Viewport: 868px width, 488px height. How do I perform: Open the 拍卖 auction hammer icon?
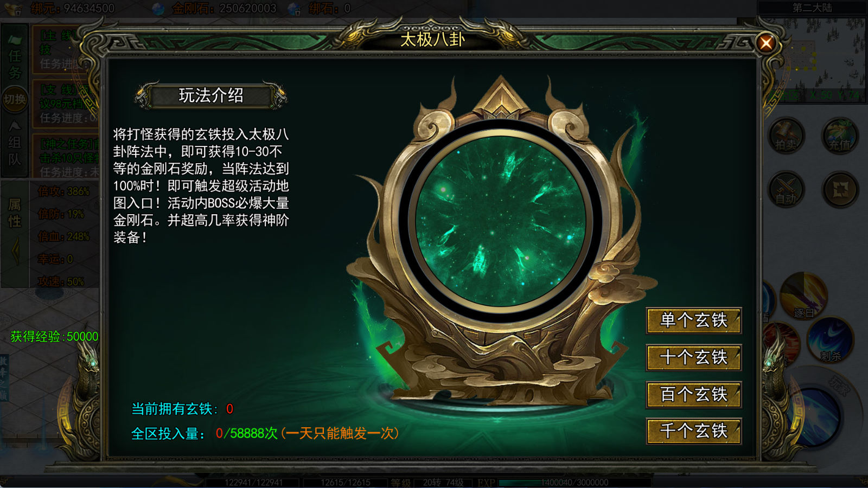coord(786,136)
